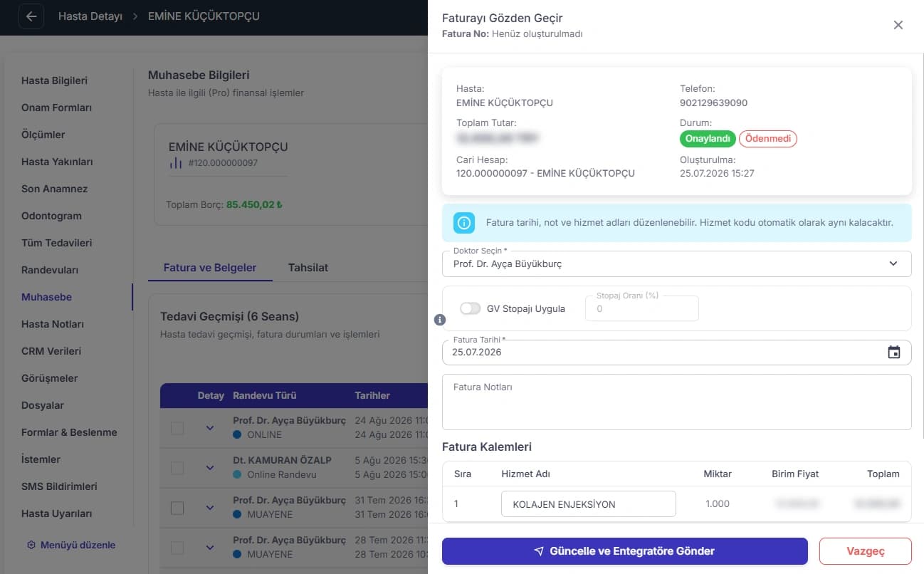924x574 pixels.
Task: Click the info icon beside GV Stopajı
Action: pyautogui.click(x=440, y=320)
